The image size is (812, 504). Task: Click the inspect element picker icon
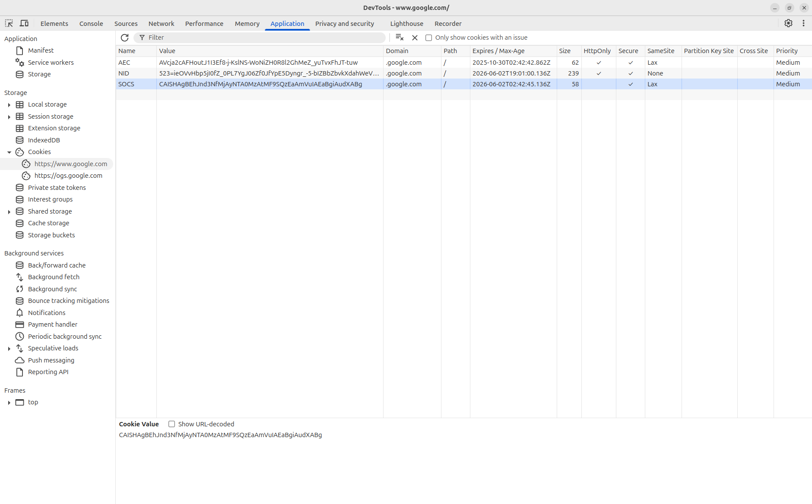[9, 23]
